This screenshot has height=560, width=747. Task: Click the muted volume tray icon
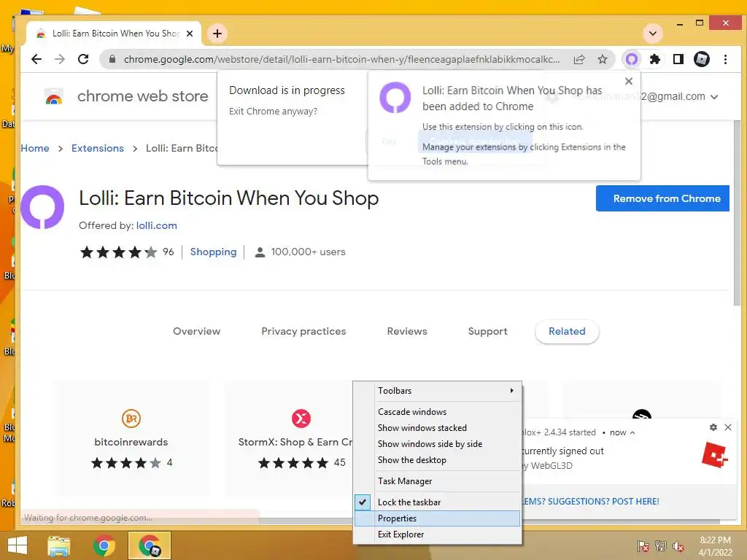pyautogui.click(x=678, y=546)
